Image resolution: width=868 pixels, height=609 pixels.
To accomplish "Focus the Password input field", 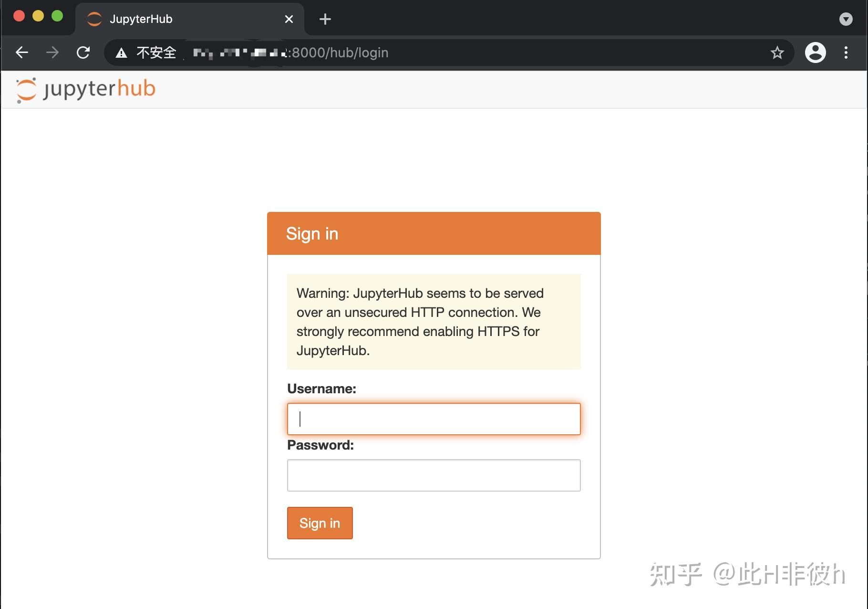I will pos(433,475).
